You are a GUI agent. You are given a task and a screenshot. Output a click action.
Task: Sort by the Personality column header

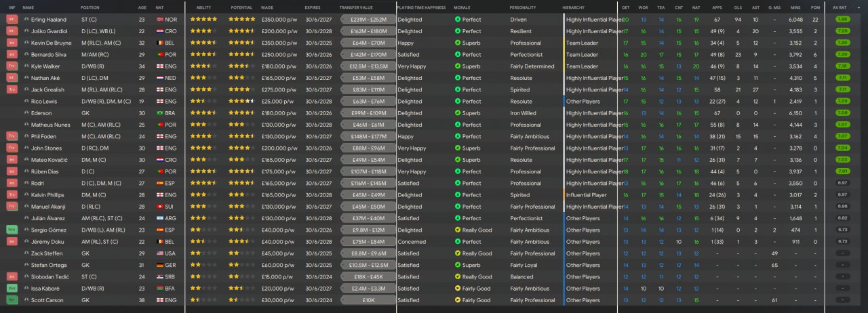(x=523, y=7)
